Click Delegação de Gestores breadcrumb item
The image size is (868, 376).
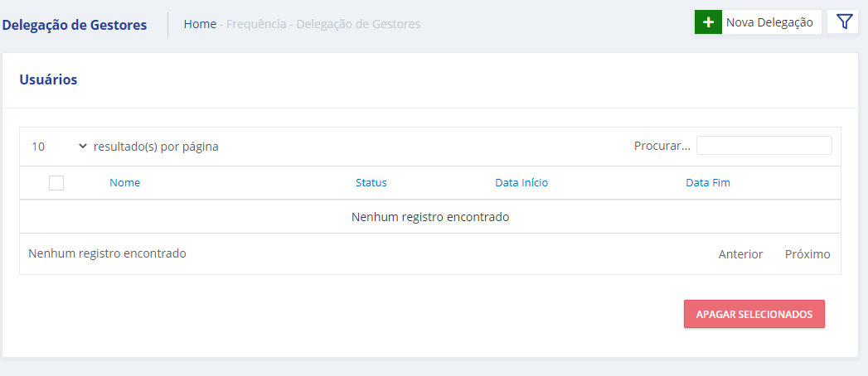(x=358, y=24)
